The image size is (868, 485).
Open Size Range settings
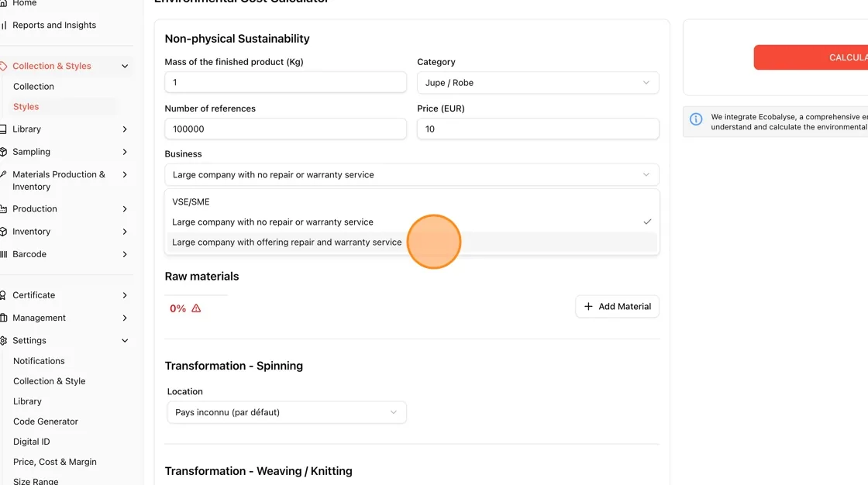coord(36,481)
